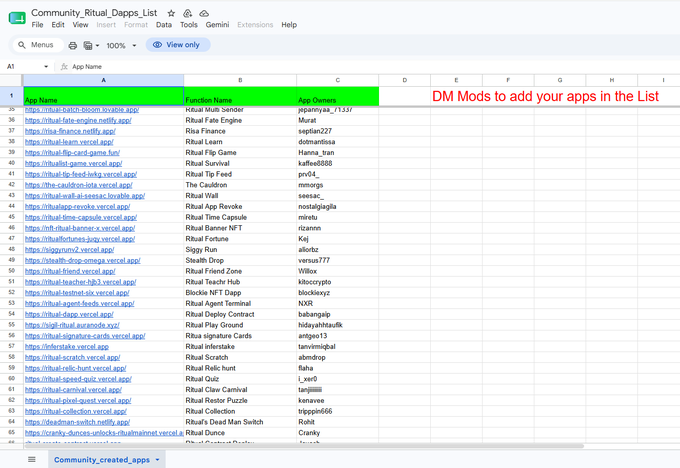This screenshot has width=680, height=468.
Task: Select row 50 header
Action: point(11,271)
